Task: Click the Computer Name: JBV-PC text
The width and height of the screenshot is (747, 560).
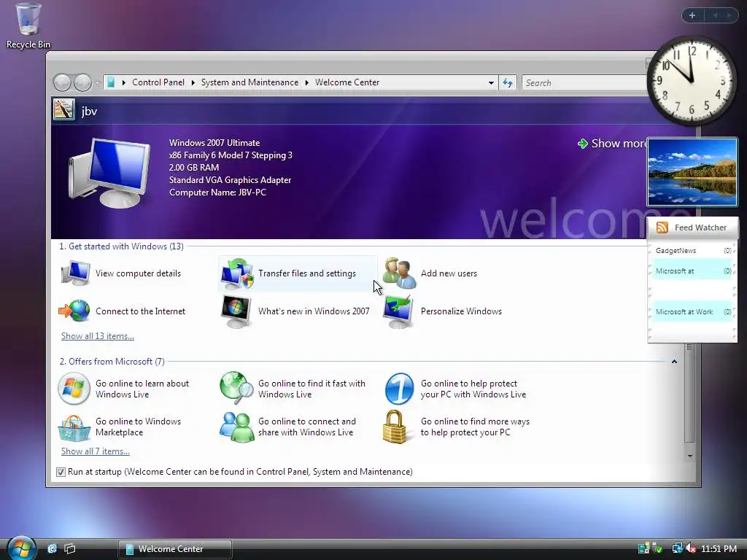Action: (x=217, y=192)
